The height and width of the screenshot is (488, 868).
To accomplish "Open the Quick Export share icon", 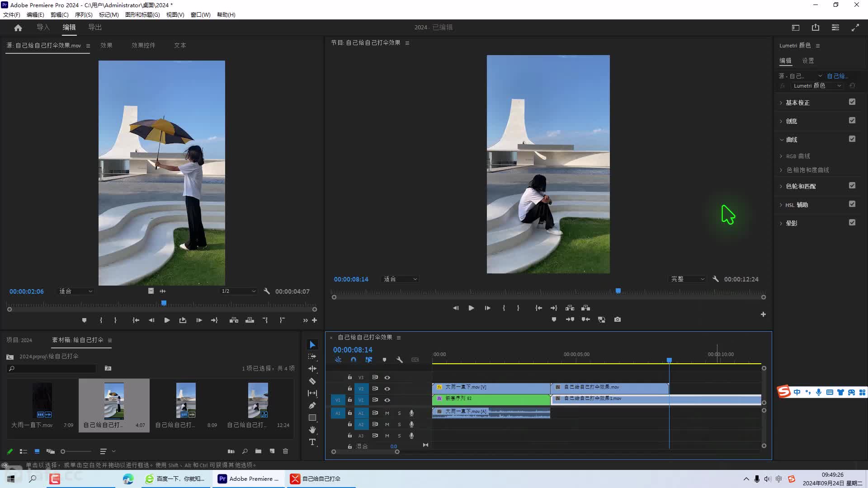I will 816,28.
